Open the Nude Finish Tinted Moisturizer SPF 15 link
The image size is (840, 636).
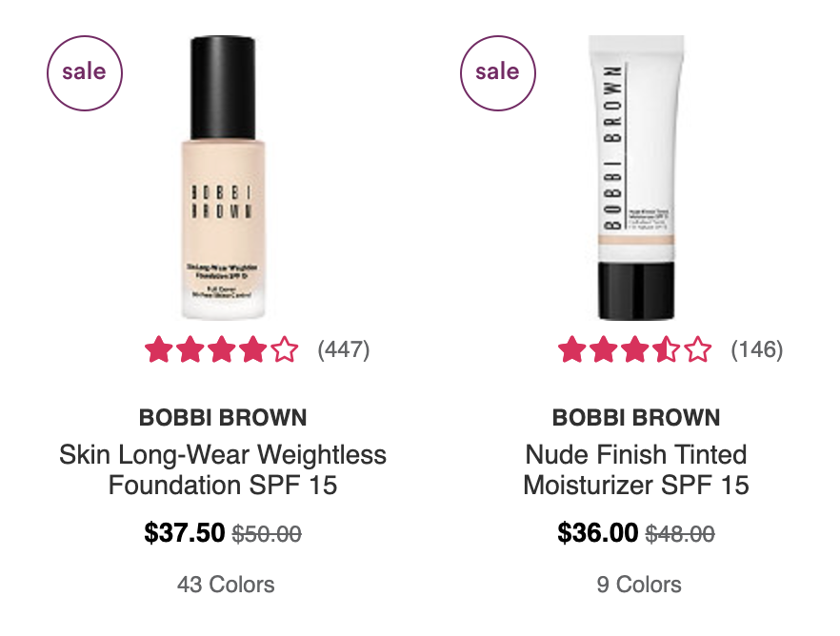pyautogui.click(x=636, y=469)
